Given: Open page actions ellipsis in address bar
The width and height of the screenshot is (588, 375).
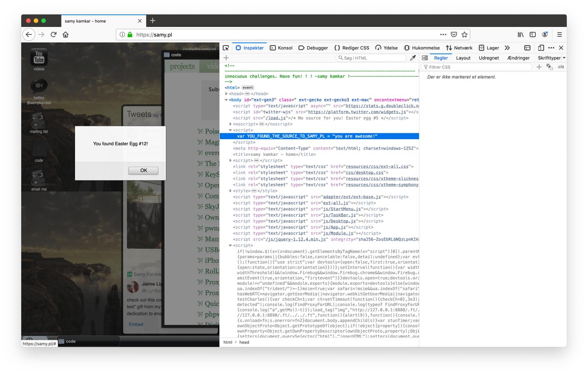Looking at the screenshot, I should (x=443, y=35).
